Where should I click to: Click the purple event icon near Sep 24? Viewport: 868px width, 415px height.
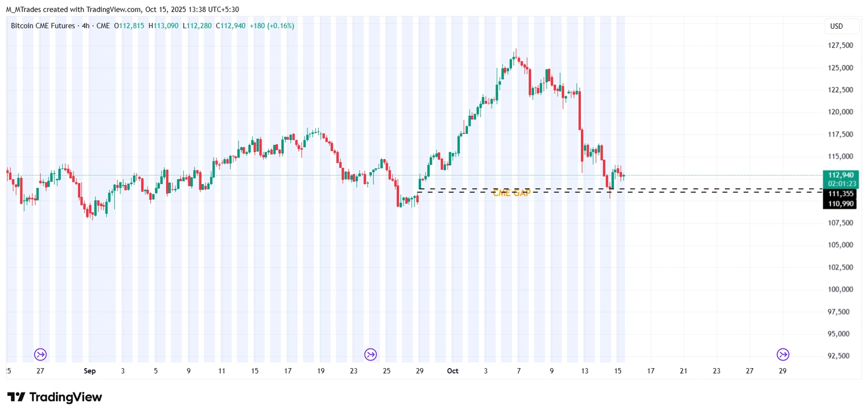[370, 354]
